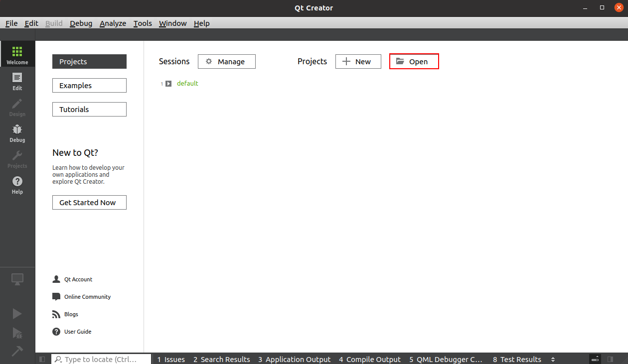Screen dimensions: 628x364
Task: Click the Qt Account person icon
Action: click(56, 279)
